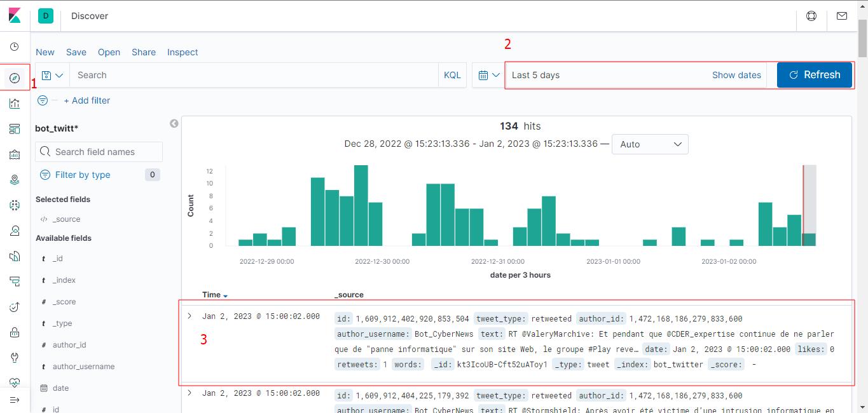
Task: Open the Maps icon in sidebar
Action: click(x=15, y=180)
